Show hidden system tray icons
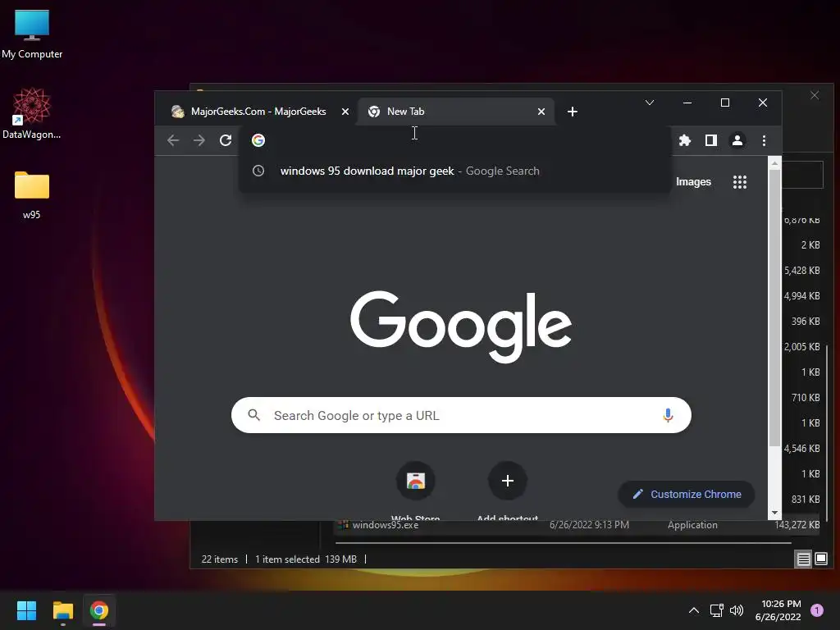 coord(694,610)
